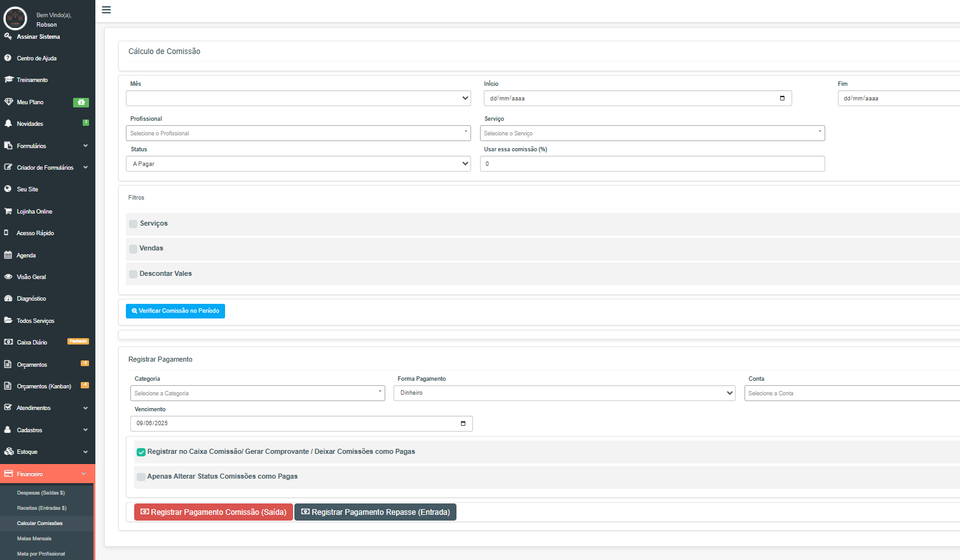This screenshot has height=560, width=960.
Task: Select Metas Mensais in Financeiro submenu
Action: (34, 538)
